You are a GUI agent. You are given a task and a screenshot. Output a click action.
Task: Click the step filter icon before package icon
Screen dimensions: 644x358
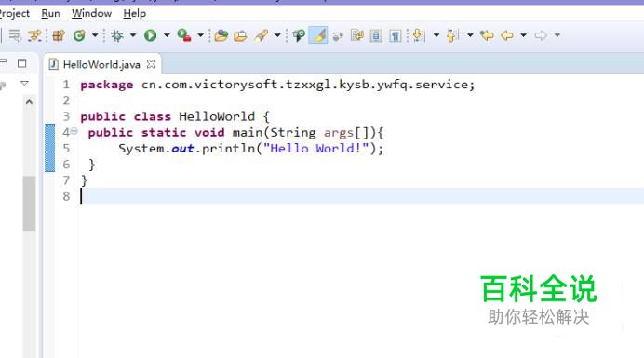(x=34, y=35)
